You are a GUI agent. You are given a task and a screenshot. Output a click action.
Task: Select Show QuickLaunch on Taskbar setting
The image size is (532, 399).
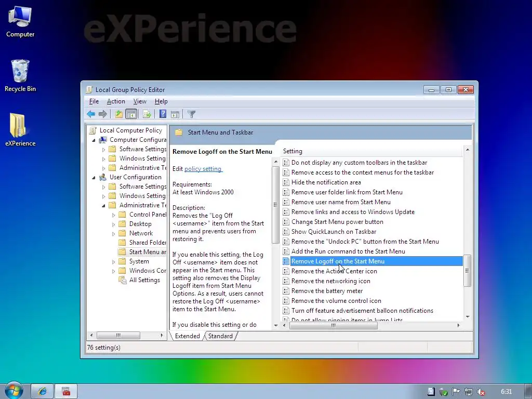click(x=334, y=231)
